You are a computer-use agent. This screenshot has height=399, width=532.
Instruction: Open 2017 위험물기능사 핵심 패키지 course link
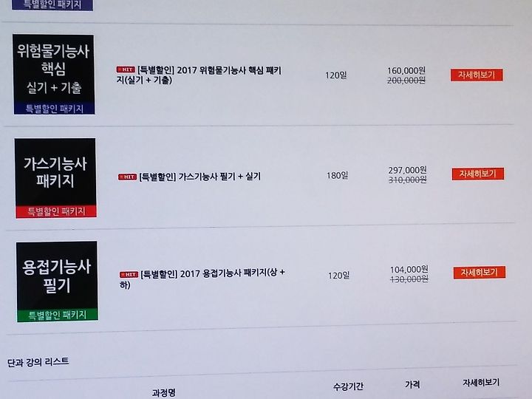[209, 75]
